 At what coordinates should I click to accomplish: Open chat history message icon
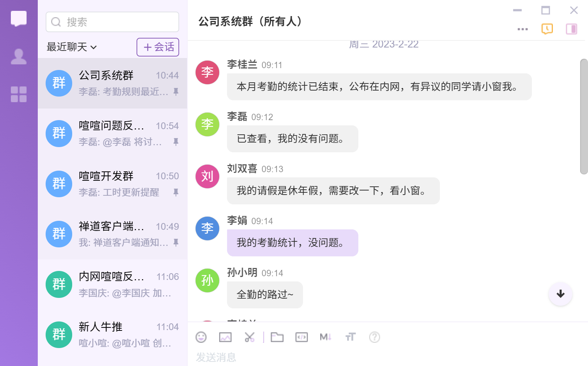547,29
